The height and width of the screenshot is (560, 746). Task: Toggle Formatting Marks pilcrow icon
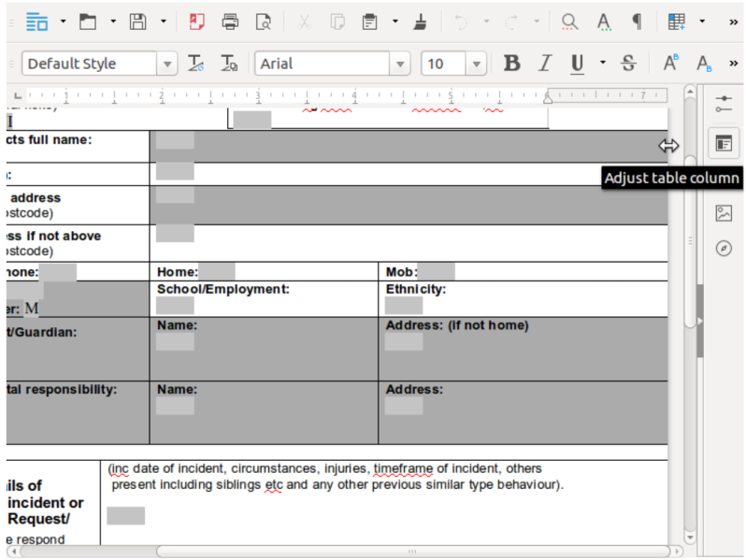pyautogui.click(x=637, y=22)
